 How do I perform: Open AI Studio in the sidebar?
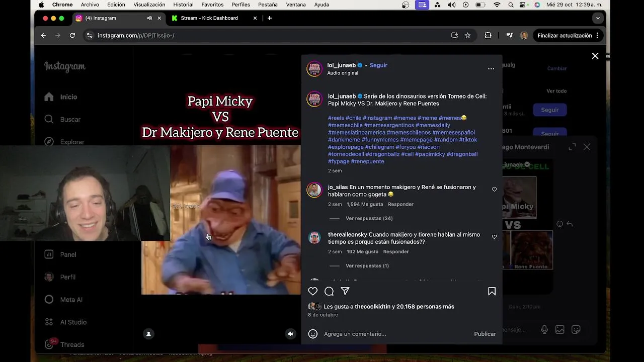point(65,322)
